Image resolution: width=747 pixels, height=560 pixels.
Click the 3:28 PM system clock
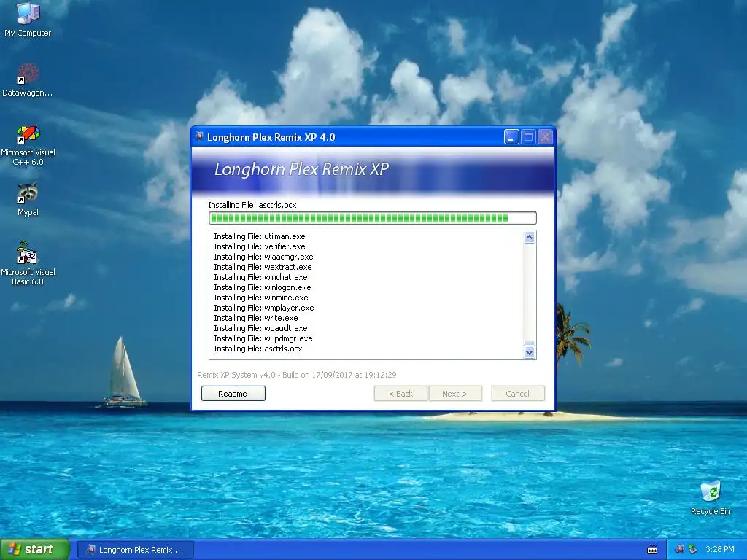pyautogui.click(x=720, y=550)
